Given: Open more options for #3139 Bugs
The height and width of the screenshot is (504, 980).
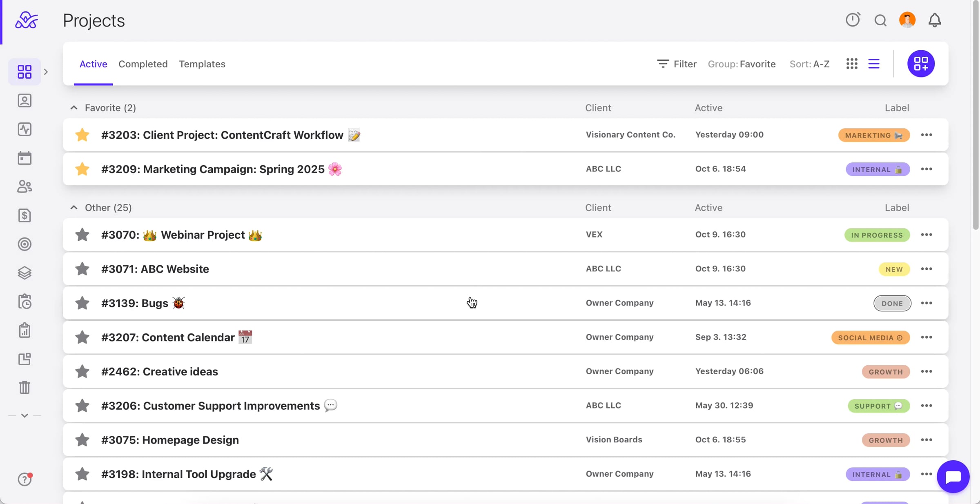Looking at the screenshot, I should pyautogui.click(x=927, y=303).
